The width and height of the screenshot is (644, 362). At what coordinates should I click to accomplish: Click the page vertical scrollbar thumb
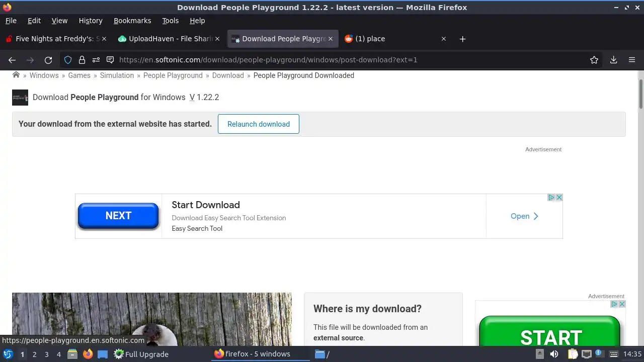(x=640, y=94)
